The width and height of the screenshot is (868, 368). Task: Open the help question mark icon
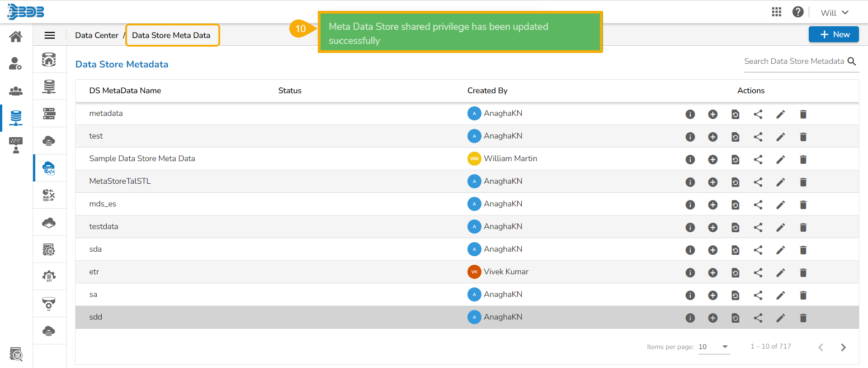click(798, 12)
